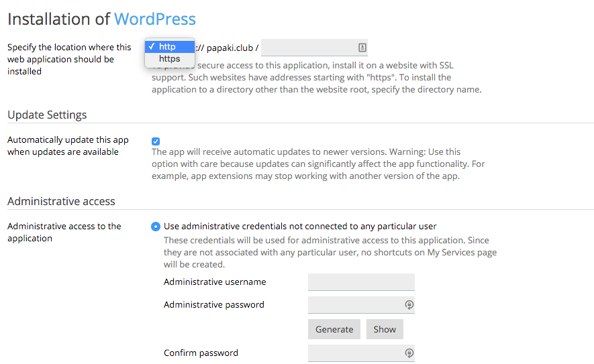The height and width of the screenshot is (364, 594).
Task: Click the 'Automatically update this app' label
Action: pos(68,145)
